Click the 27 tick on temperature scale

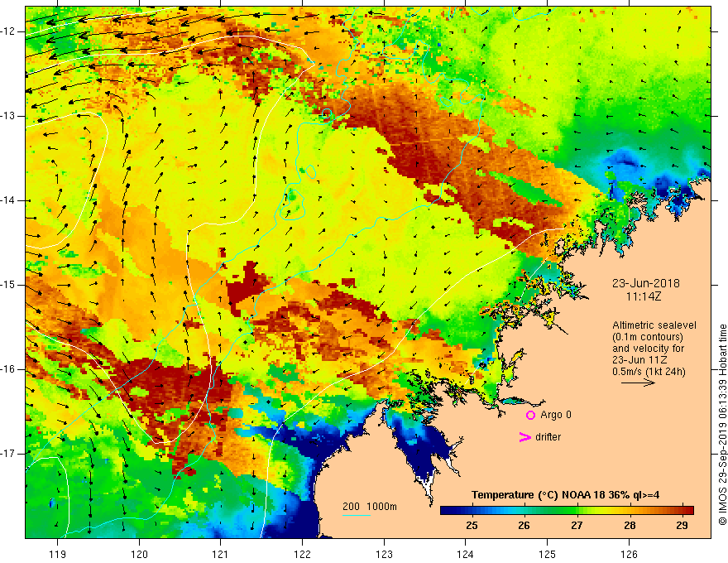(x=577, y=526)
